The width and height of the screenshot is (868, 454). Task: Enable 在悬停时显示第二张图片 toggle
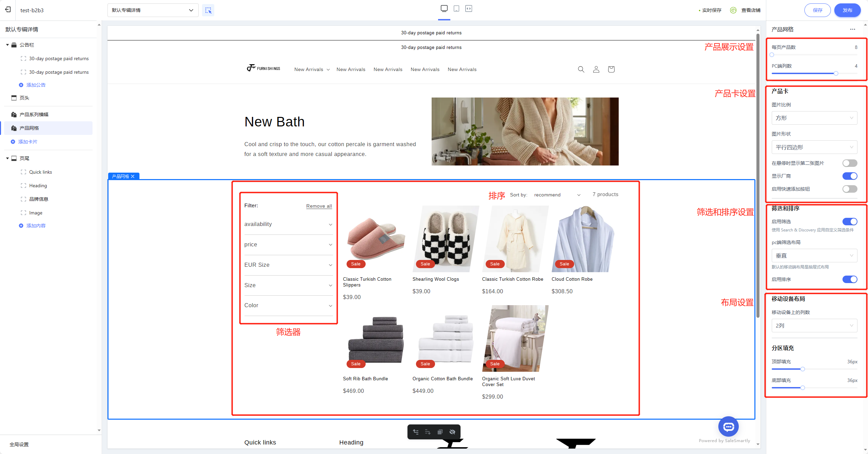[850, 163]
